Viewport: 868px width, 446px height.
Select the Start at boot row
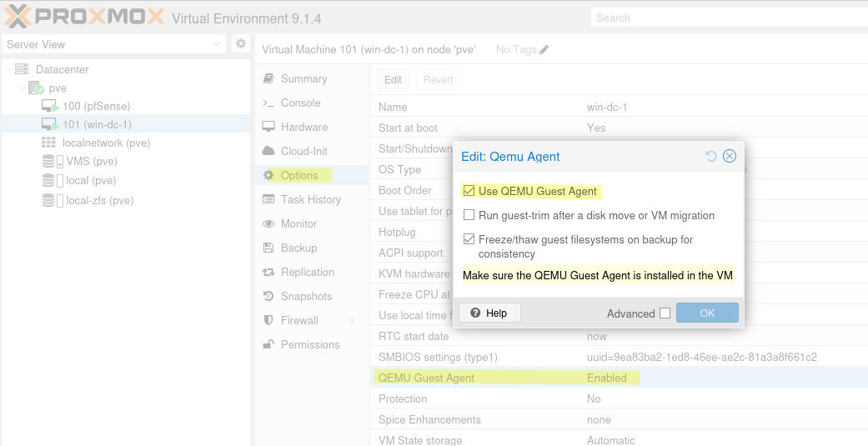point(619,128)
